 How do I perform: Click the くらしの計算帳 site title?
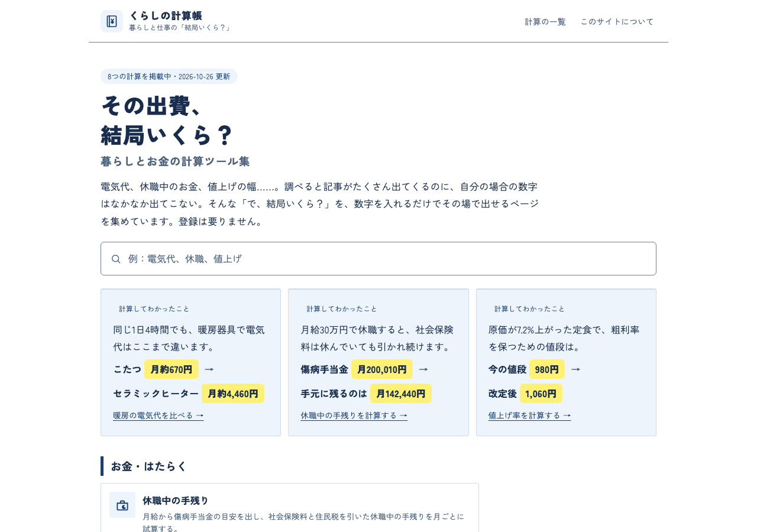pos(166,16)
